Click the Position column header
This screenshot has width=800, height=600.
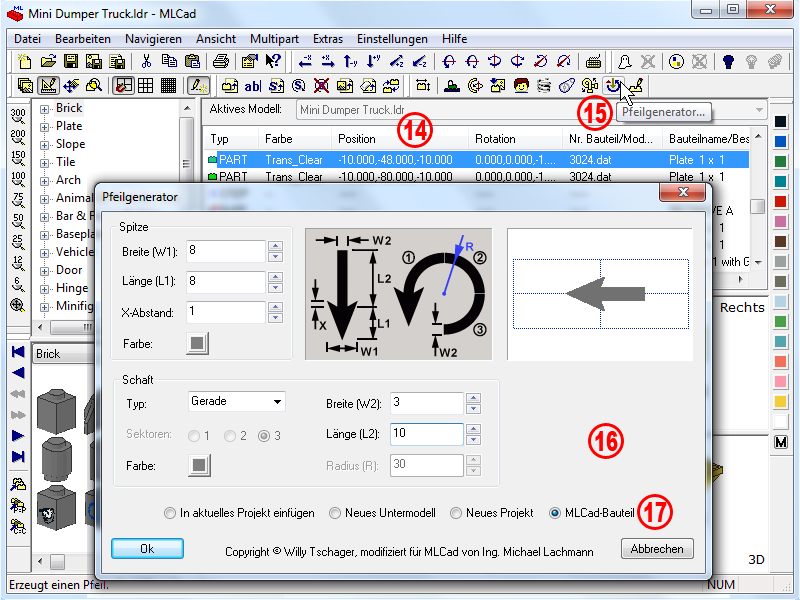click(400, 139)
